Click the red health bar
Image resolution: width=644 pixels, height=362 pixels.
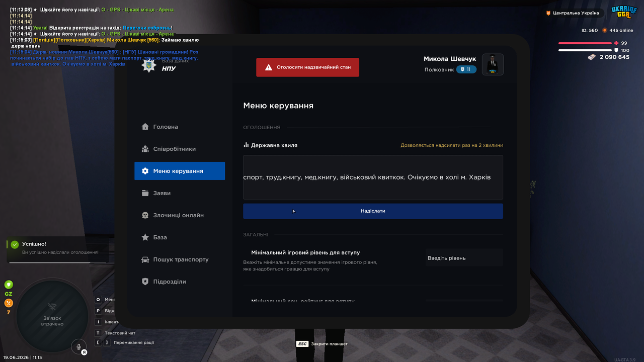pyautogui.click(x=585, y=43)
